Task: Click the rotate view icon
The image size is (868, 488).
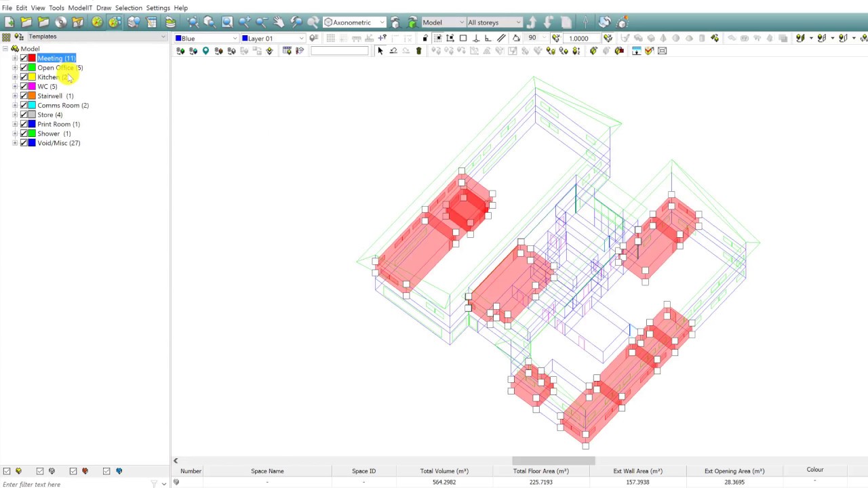Action: coord(604,22)
